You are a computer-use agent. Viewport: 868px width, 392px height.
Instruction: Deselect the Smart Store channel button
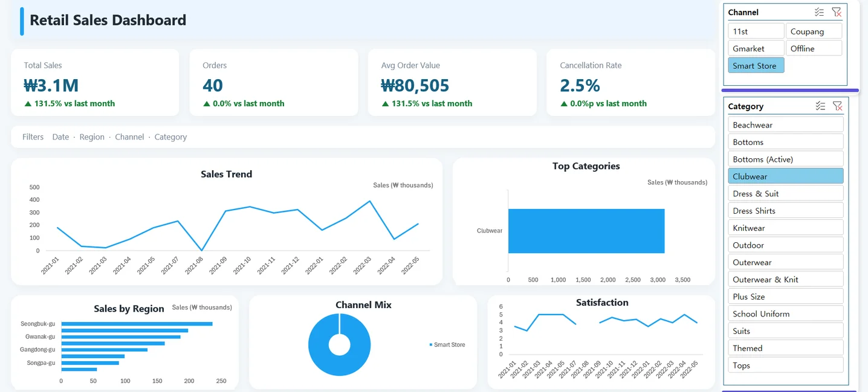(x=756, y=65)
